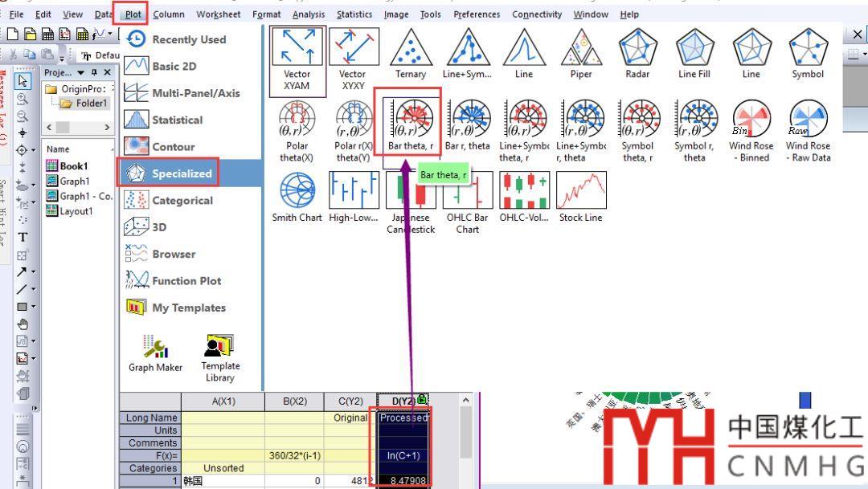Close the Project Explorer panel
The image size is (868, 489).
(108, 72)
